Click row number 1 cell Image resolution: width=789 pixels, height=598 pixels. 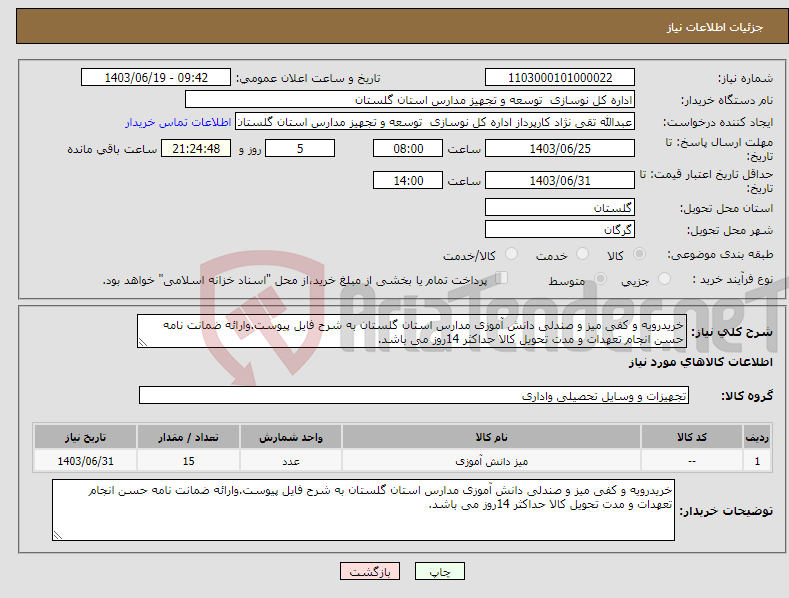click(x=757, y=461)
